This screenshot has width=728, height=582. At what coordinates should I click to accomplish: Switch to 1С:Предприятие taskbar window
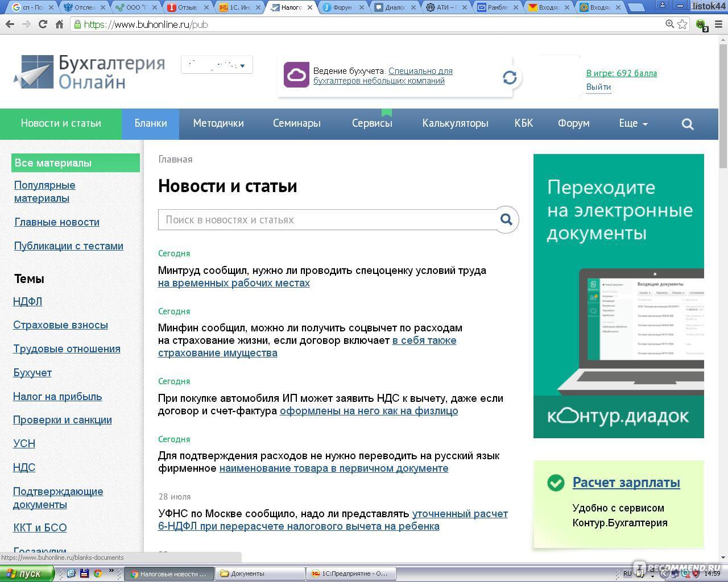point(351,573)
